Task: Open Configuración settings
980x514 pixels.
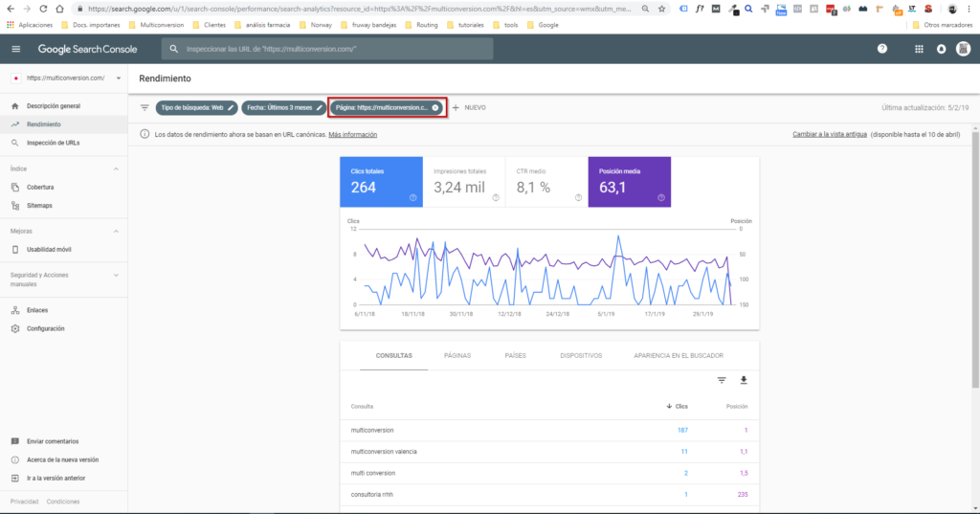Action: click(x=64, y=329)
